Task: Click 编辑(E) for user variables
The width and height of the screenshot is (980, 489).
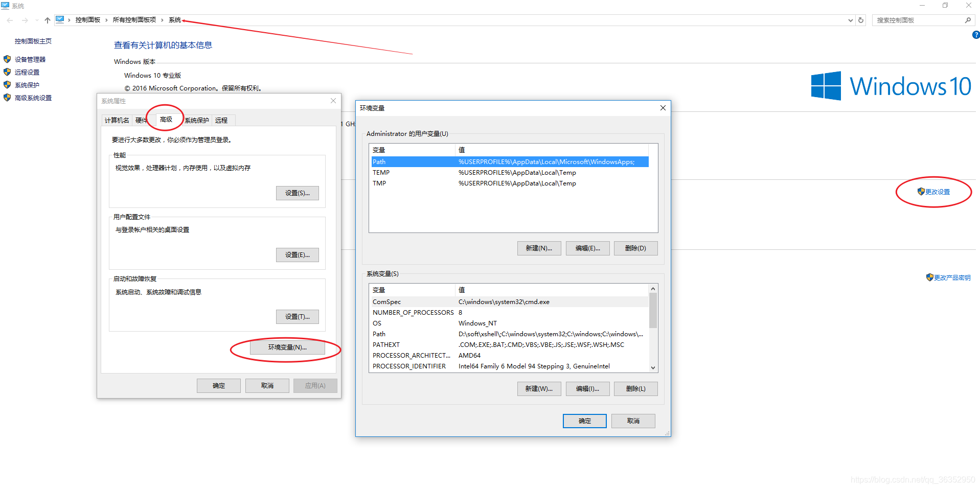Action: (587, 248)
